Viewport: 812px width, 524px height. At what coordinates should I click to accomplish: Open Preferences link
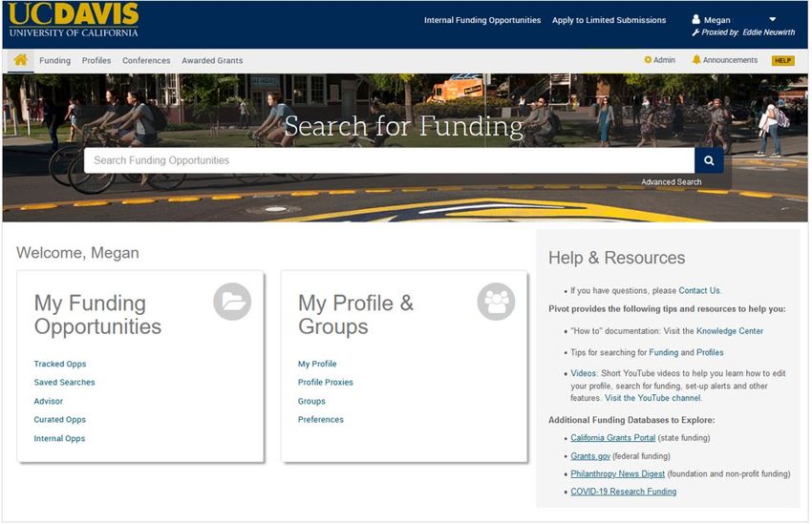click(x=322, y=420)
